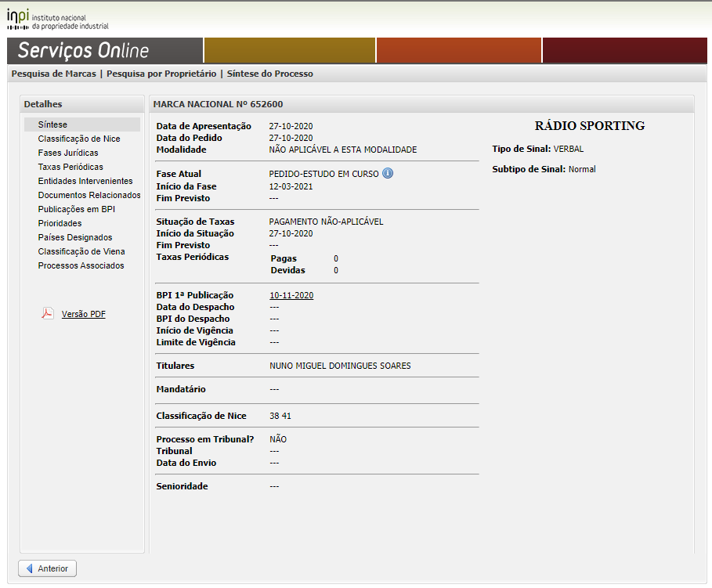Image resolution: width=712 pixels, height=588 pixels.
Task: Open the Versão PDF link
Action: click(x=84, y=314)
